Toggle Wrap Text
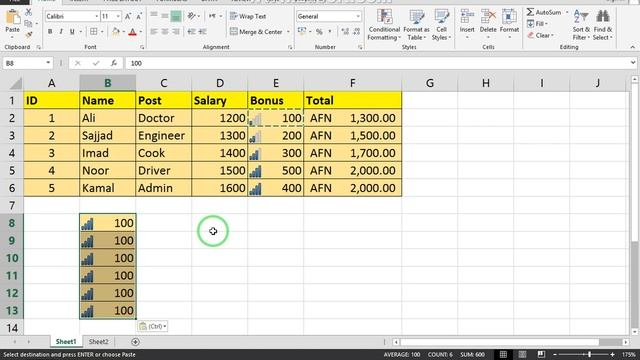The image size is (640, 360). click(x=248, y=16)
